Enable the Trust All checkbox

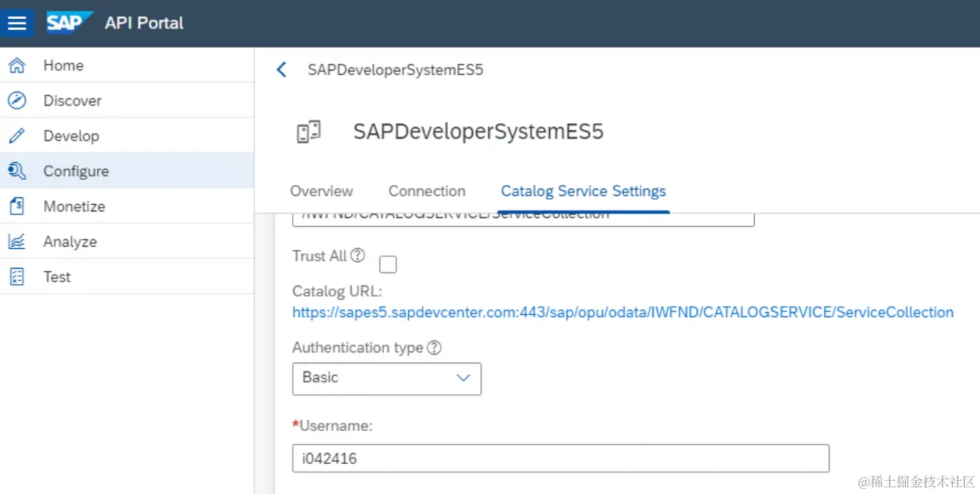[x=388, y=264]
